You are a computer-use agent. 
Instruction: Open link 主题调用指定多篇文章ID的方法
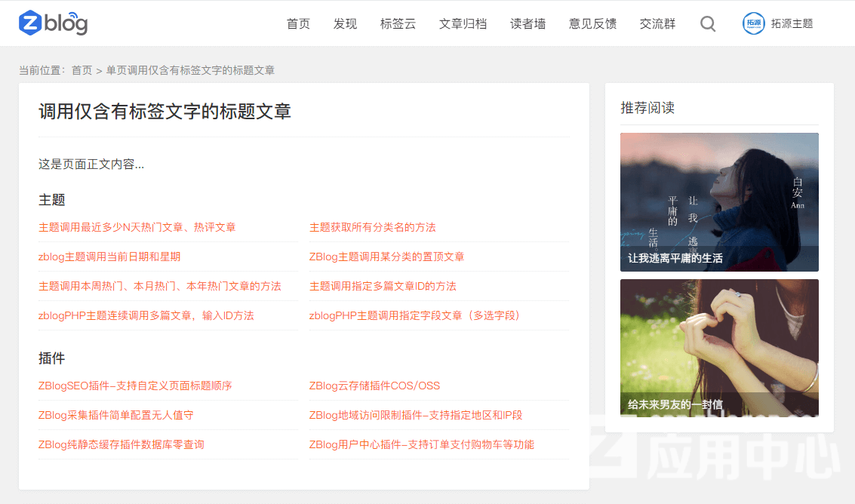383,287
